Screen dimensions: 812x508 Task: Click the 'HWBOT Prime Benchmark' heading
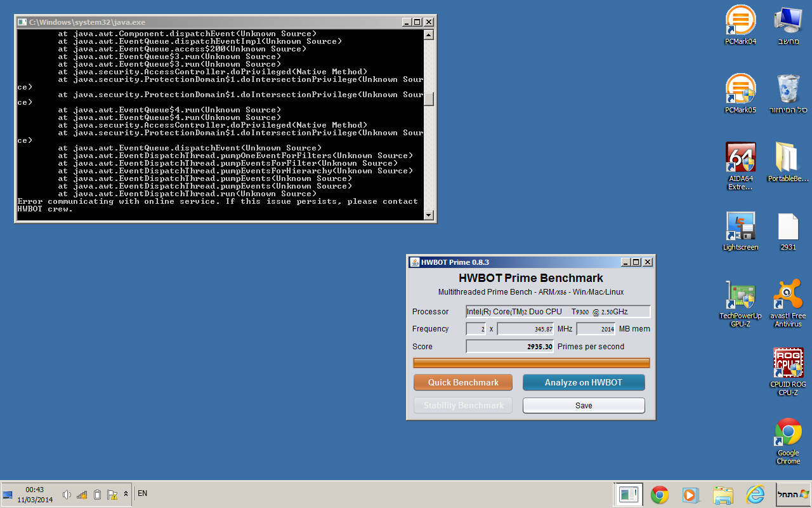pyautogui.click(x=531, y=278)
